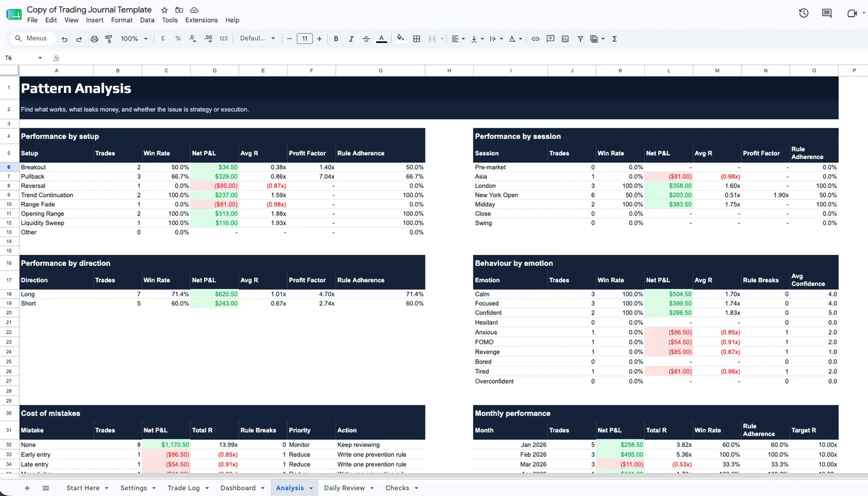Insert a link
The width and height of the screenshot is (868, 496).
pos(535,39)
